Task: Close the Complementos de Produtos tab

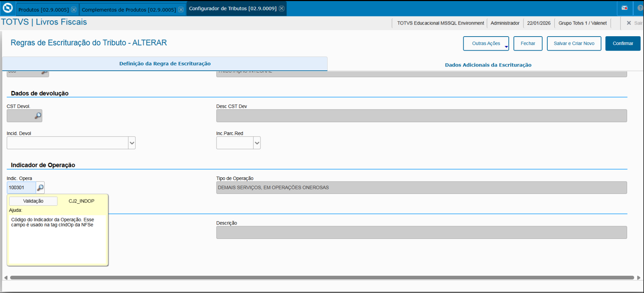Action: tap(181, 9)
